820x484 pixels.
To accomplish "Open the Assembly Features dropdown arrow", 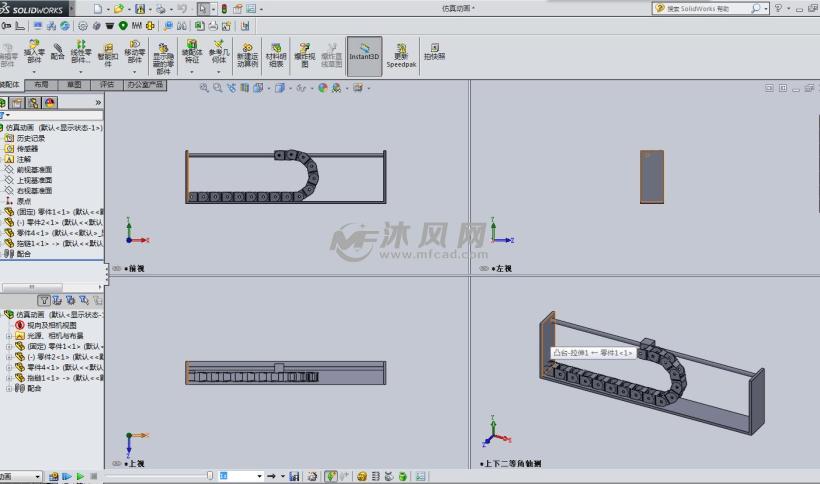I will point(192,72).
